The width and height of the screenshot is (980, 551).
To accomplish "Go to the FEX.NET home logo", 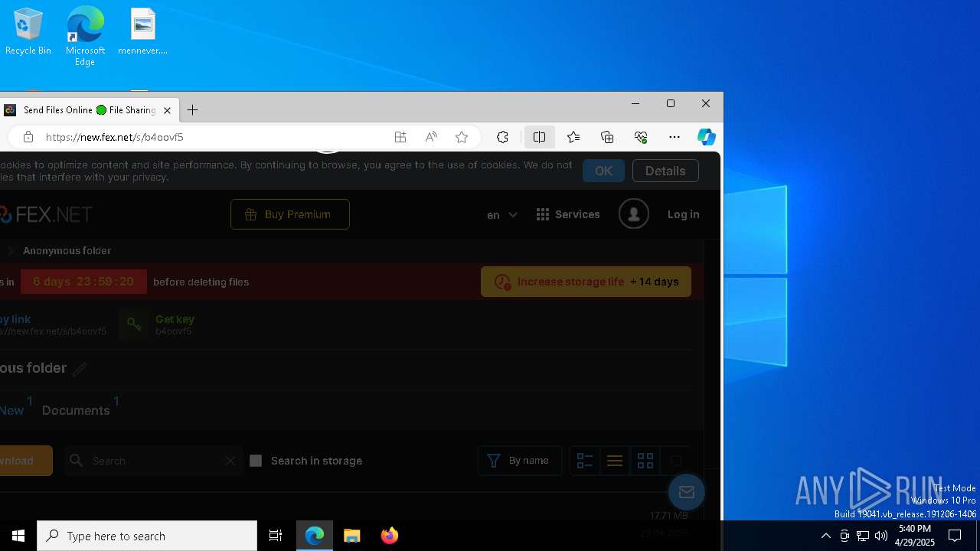I will click(46, 214).
